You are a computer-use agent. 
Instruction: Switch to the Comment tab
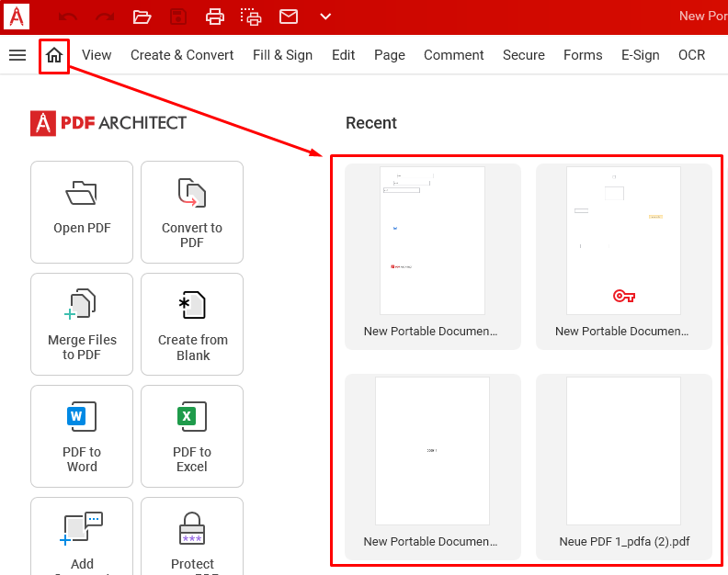[453, 55]
